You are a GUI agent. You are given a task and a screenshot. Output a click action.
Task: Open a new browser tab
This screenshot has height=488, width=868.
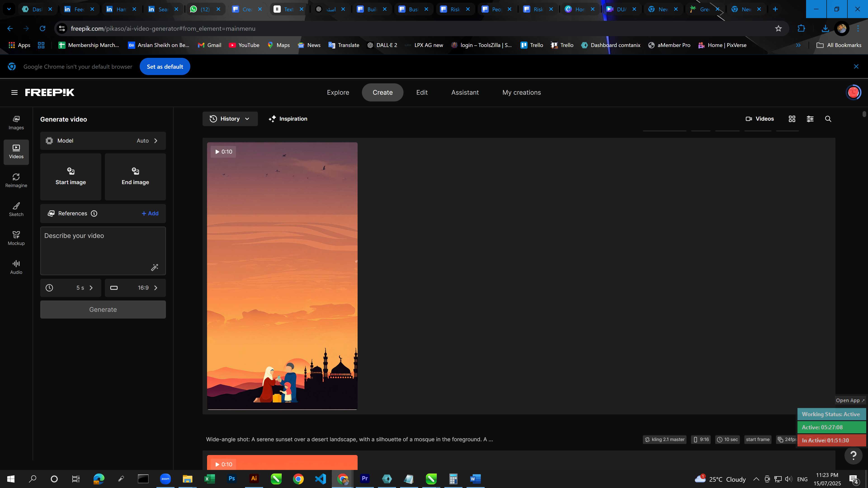pos(775,9)
